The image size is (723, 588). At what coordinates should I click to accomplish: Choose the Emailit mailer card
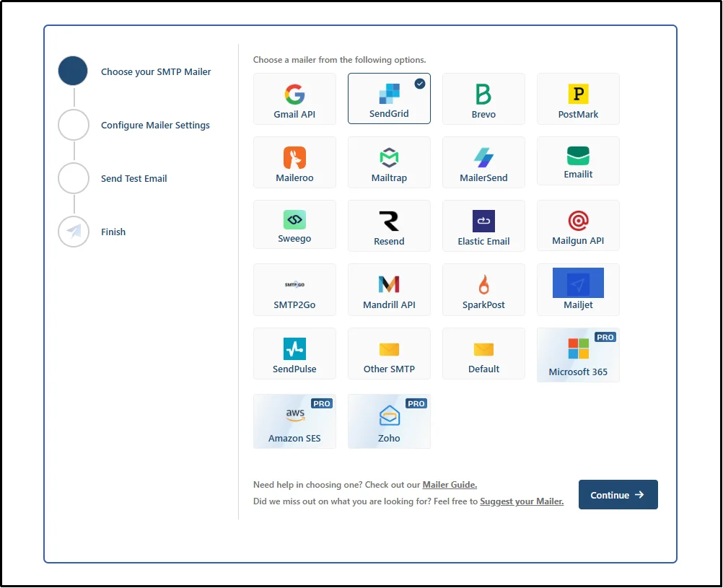(x=578, y=161)
